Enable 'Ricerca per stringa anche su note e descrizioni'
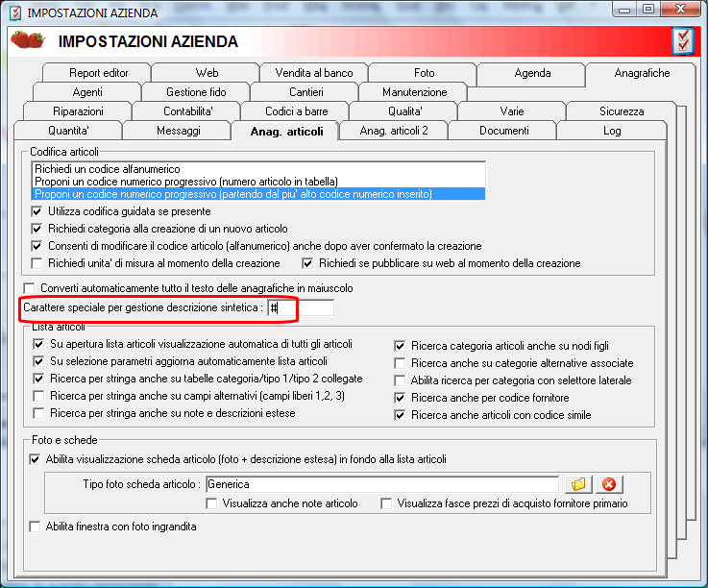The height and width of the screenshot is (588, 708). (38, 413)
